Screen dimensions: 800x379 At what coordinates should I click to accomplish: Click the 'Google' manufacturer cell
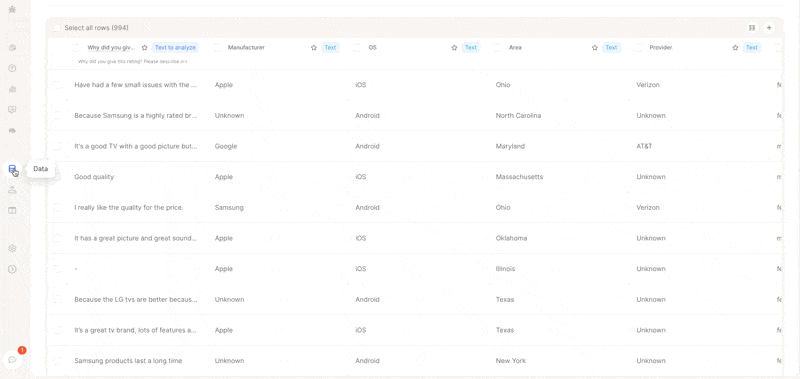pyautogui.click(x=226, y=146)
